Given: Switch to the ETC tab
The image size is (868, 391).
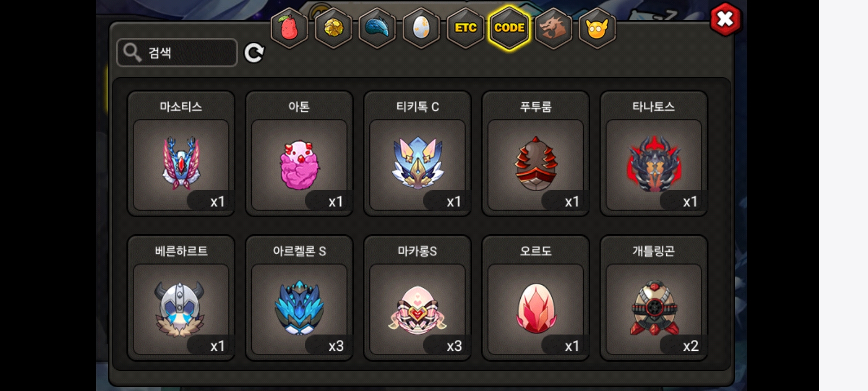Looking at the screenshot, I should pyautogui.click(x=465, y=28).
